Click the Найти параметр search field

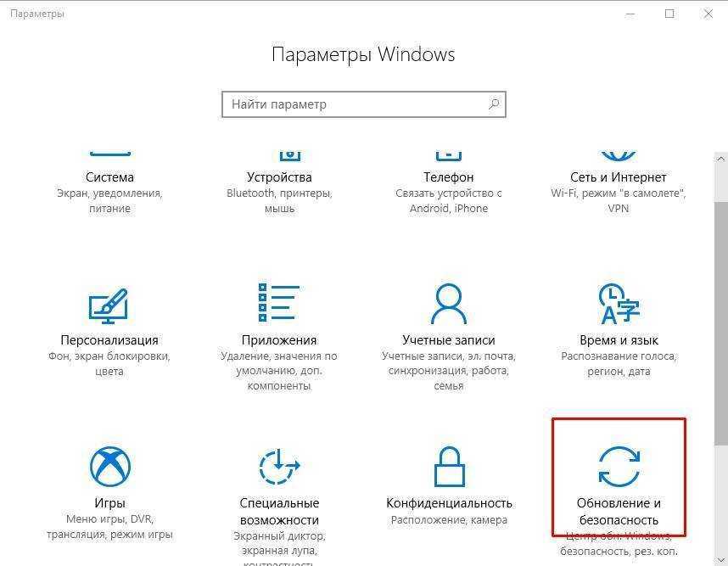(363, 104)
